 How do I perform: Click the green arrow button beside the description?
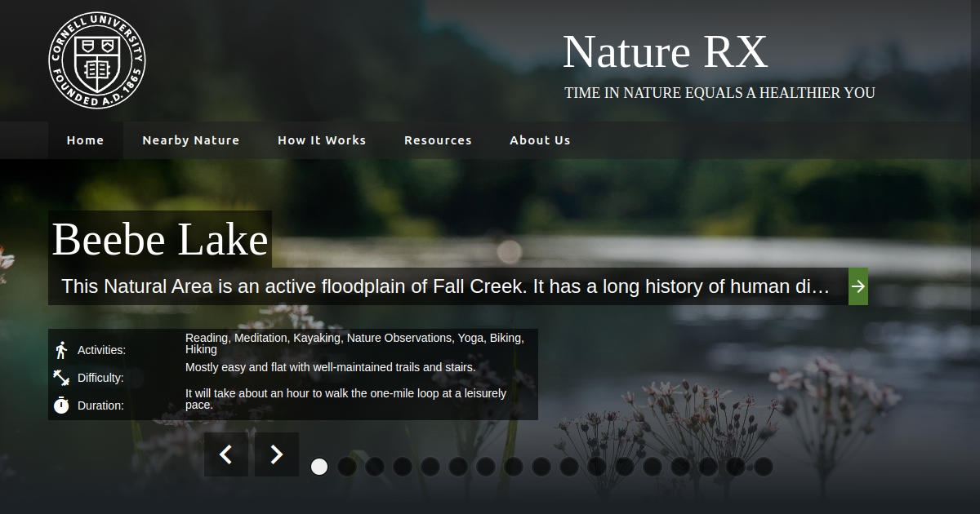pyautogui.click(x=858, y=286)
